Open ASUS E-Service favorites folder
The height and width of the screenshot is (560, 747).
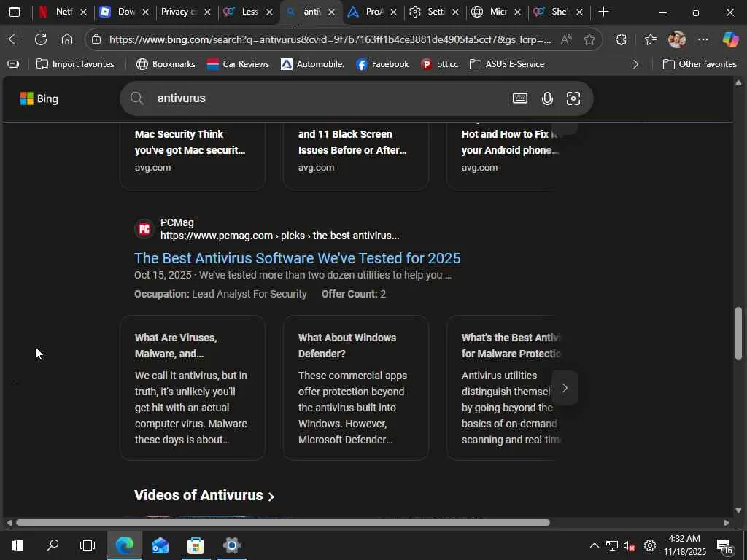coord(507,64)
